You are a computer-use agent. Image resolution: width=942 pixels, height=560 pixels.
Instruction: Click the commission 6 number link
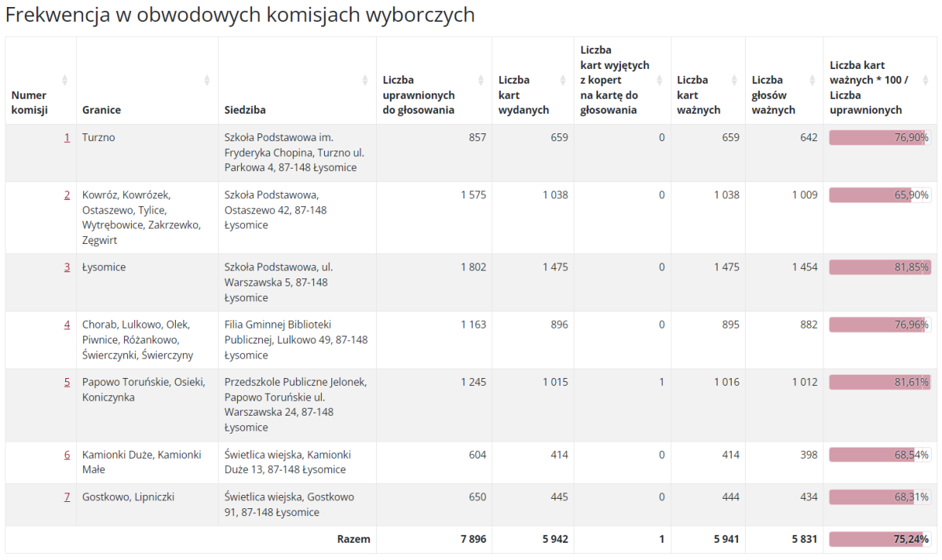67,455
